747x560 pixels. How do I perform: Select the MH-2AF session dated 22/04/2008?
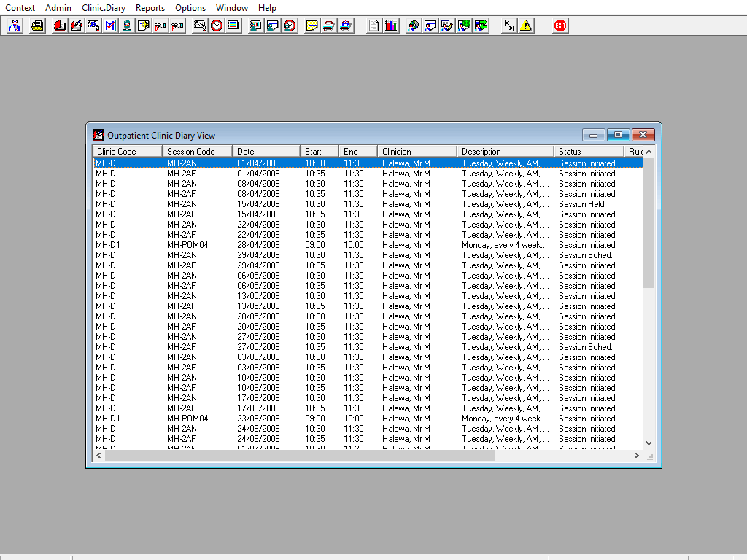coord(368,235)
